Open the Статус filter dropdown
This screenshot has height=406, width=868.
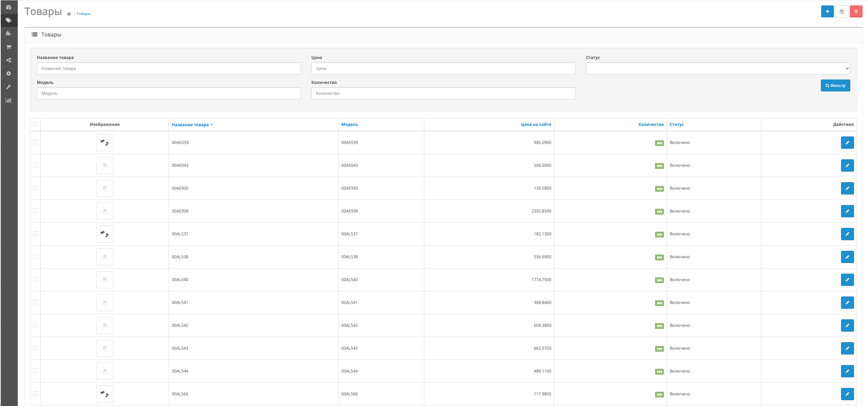pos(717,68)
